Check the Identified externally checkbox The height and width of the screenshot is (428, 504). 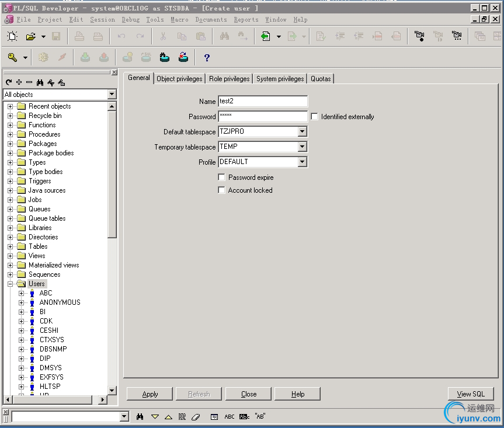coord(314,117)
